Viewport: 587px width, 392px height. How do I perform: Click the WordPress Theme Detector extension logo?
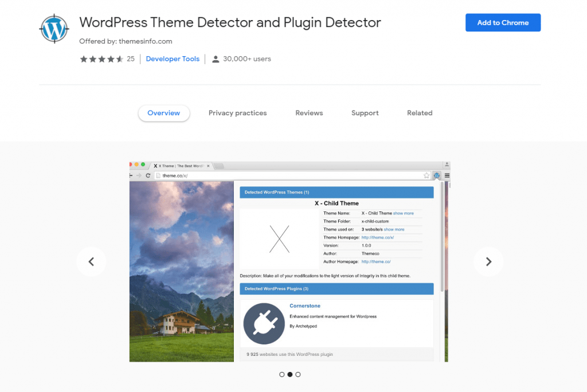pyautogui.click(x=54, y=29)
